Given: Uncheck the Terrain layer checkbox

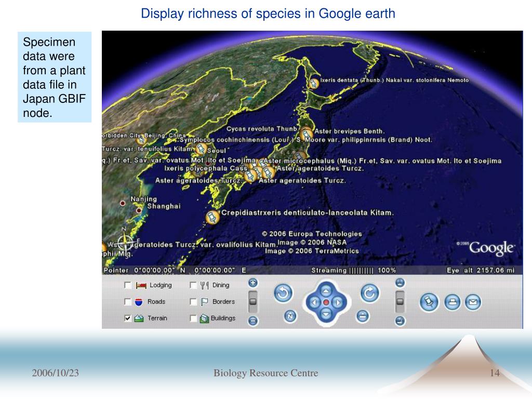Looking at the screenshot, I should click(x=128, y=318).
